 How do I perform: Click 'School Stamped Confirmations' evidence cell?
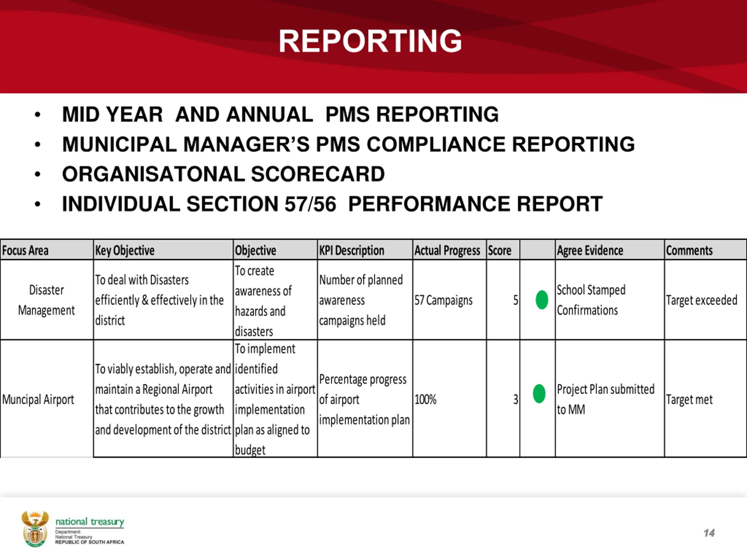[x=610, y=300]
